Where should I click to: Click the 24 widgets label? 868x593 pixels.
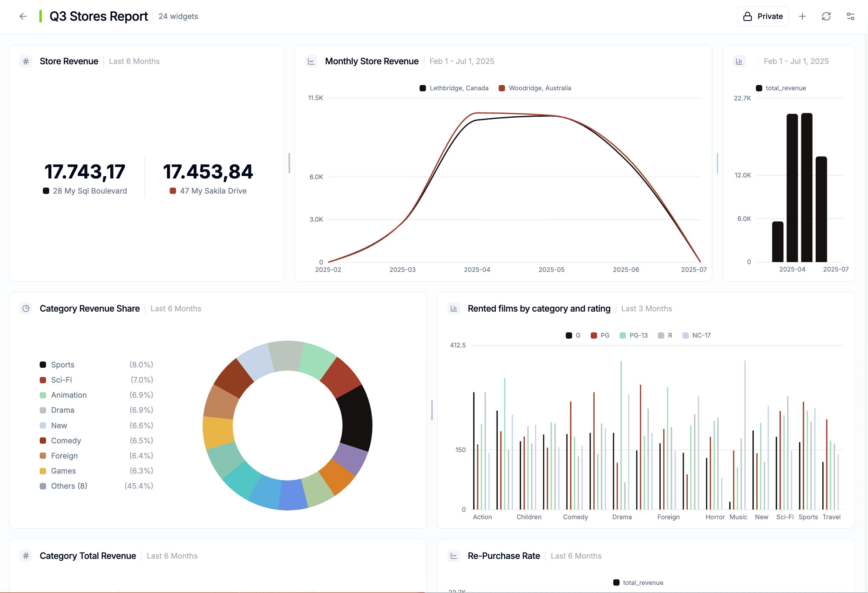tap(178, 17)
